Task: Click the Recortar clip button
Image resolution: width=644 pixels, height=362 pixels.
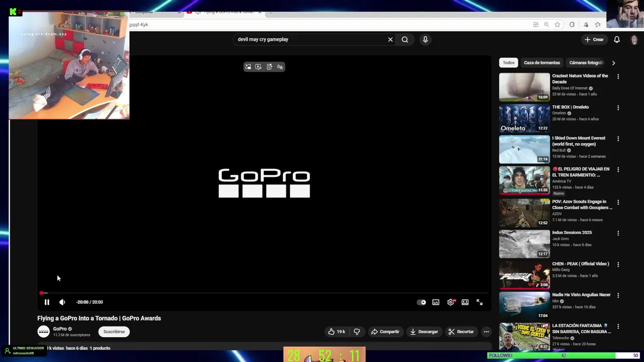Action: click(x=461, y=331)
